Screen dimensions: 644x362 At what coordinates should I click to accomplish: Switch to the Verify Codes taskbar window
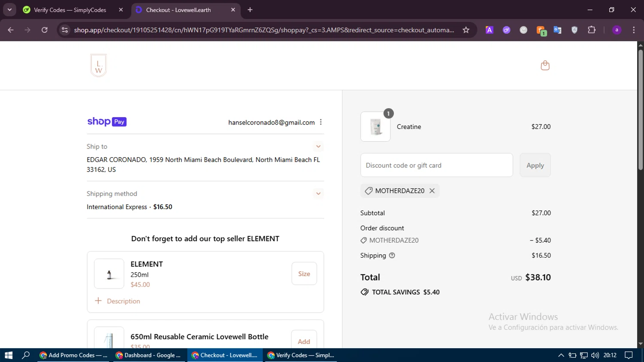point(301,355)
